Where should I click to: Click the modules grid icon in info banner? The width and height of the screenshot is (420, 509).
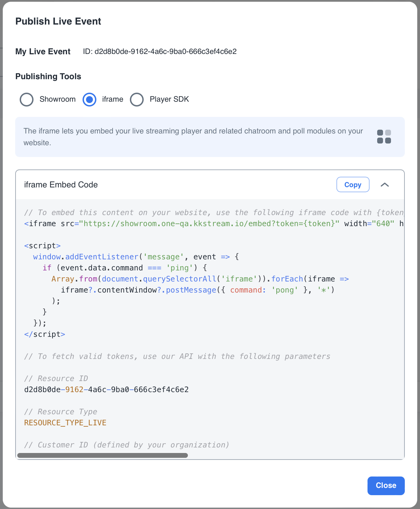[384, 137]
